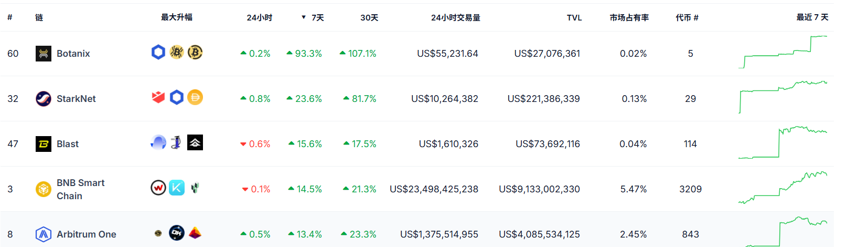Click the StarkNet 7-day sparkline chart
Screen dimensions: 868x247
[783, 98]
